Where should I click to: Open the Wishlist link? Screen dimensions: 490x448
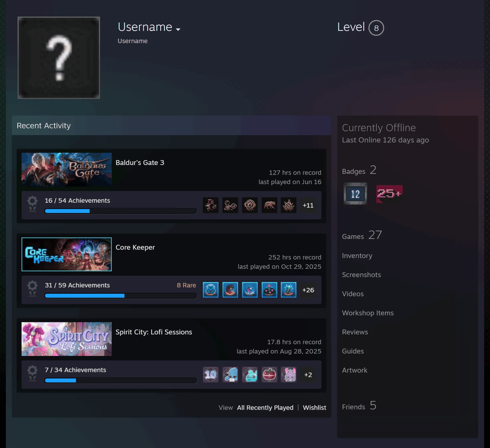[314, 407]
